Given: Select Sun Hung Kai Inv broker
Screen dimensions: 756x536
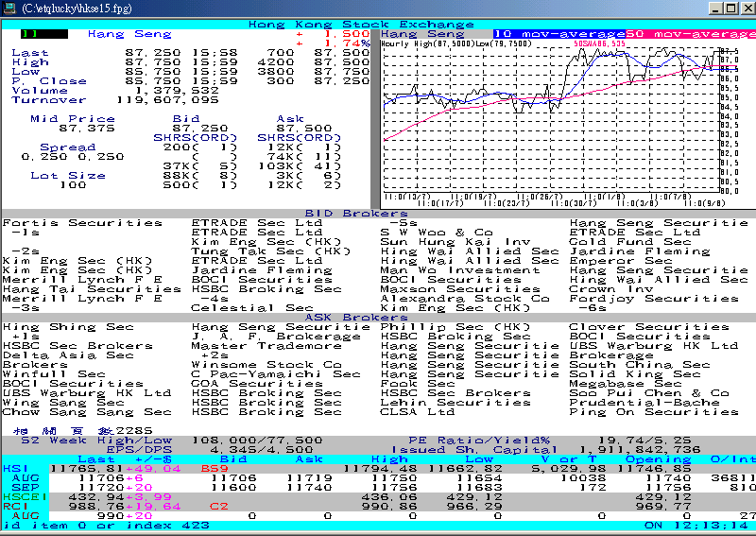Looking at the screenshot, I should (455, 242).
